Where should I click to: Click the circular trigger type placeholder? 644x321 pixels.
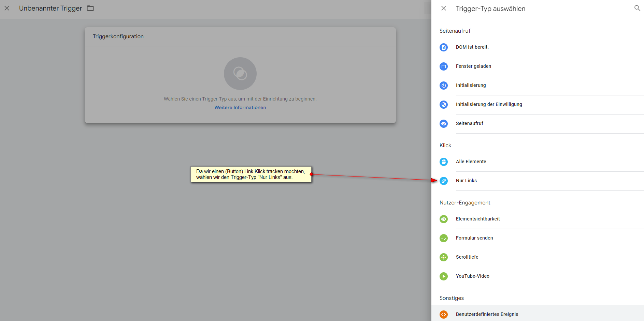click(240, 74)
